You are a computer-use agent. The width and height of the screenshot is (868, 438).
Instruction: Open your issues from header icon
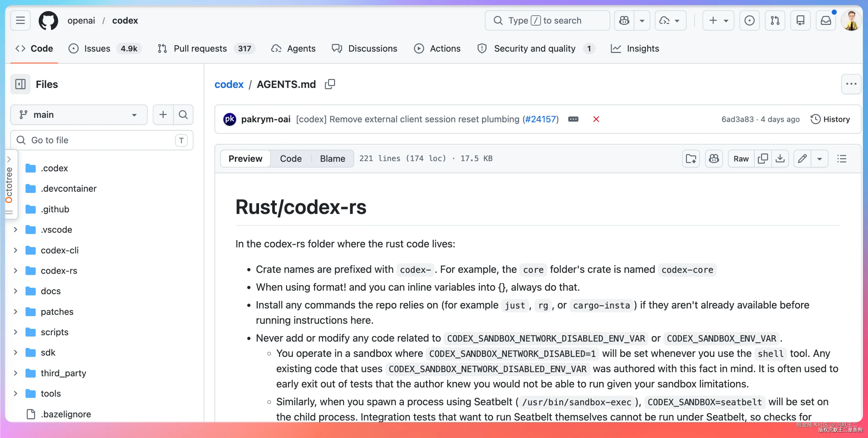pos(749,21)
